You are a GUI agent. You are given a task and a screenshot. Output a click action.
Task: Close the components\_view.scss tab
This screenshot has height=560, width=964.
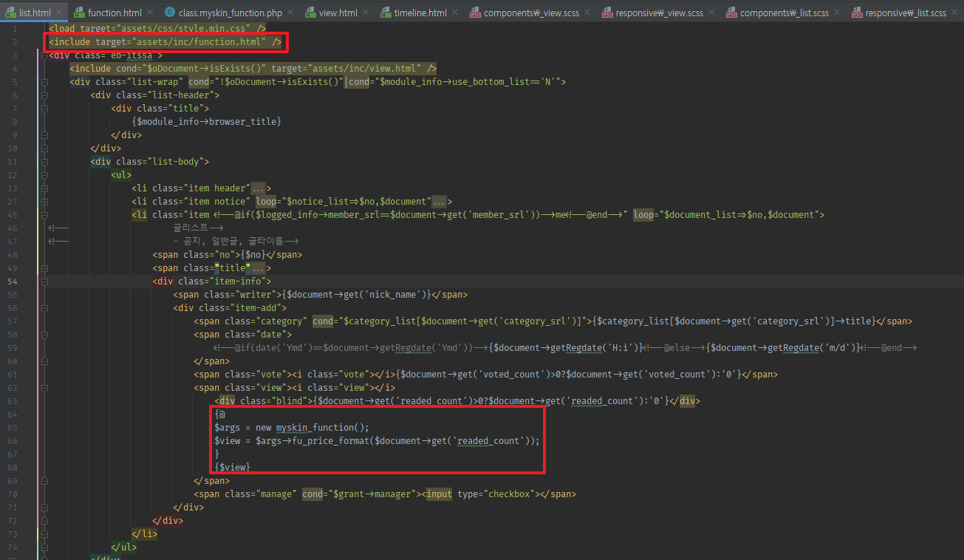coord(587,13)
